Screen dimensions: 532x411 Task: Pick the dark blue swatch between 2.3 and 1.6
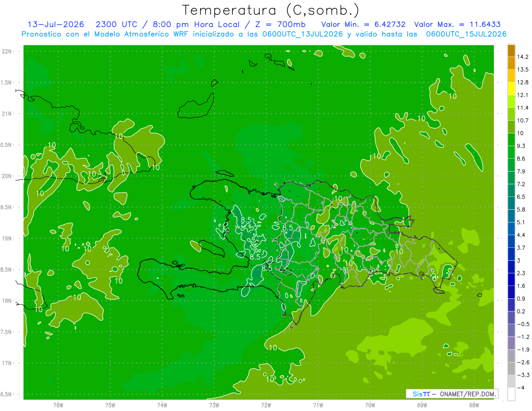pyautogui.click(x=511, y=279)
